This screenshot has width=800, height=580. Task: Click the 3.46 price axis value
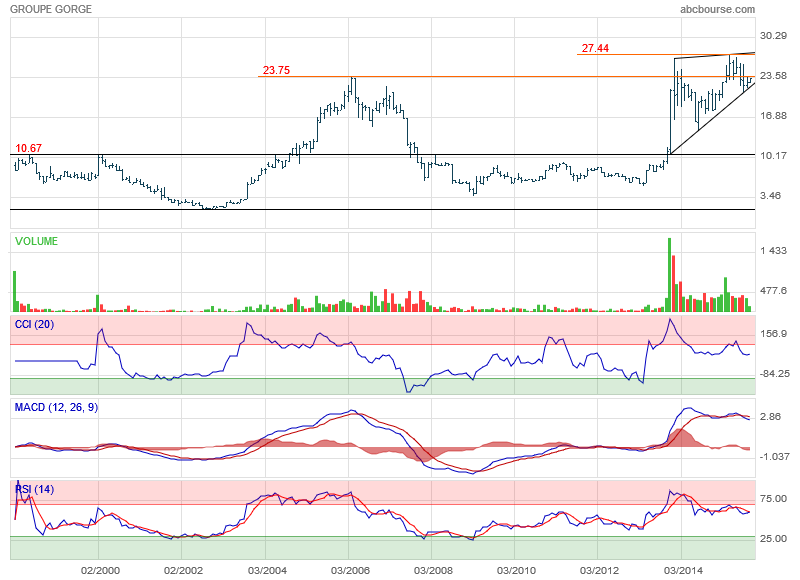tap(770, 196)
